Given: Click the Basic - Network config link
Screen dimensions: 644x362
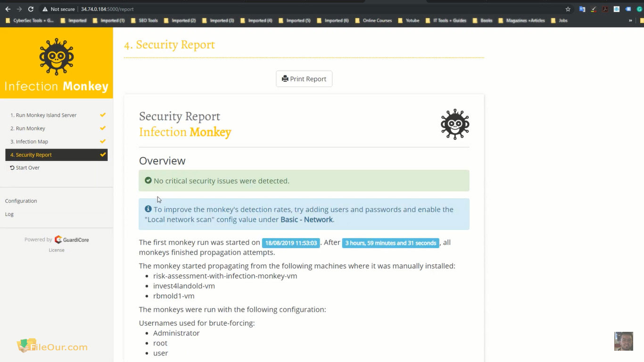Looking at the screenshot, I should pyautogui.click(x=306, y=220).
